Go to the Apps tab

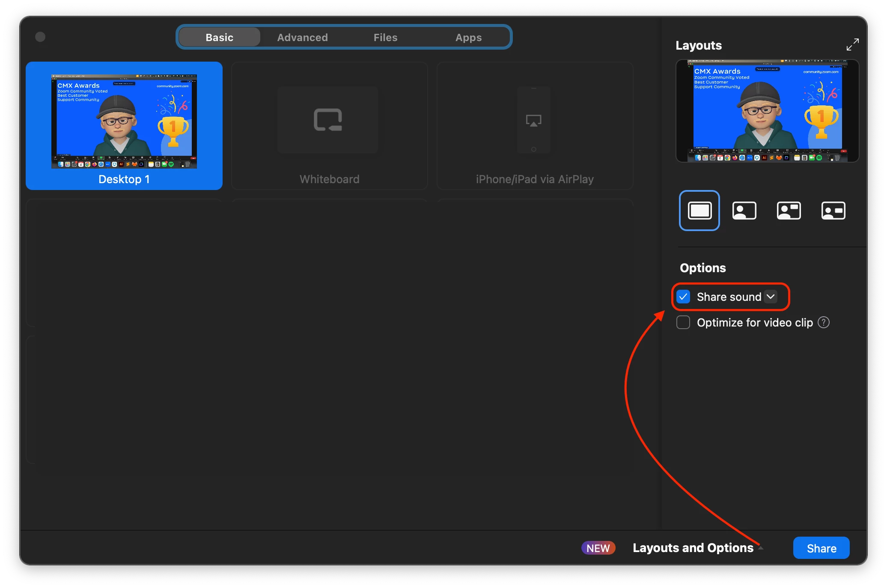pyautogui.click(x=468, y=37)
